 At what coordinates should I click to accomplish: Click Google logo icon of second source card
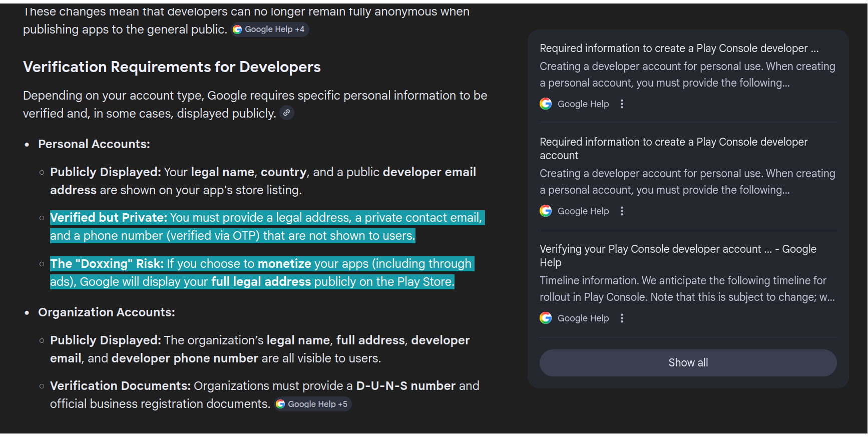pos(546,211)
